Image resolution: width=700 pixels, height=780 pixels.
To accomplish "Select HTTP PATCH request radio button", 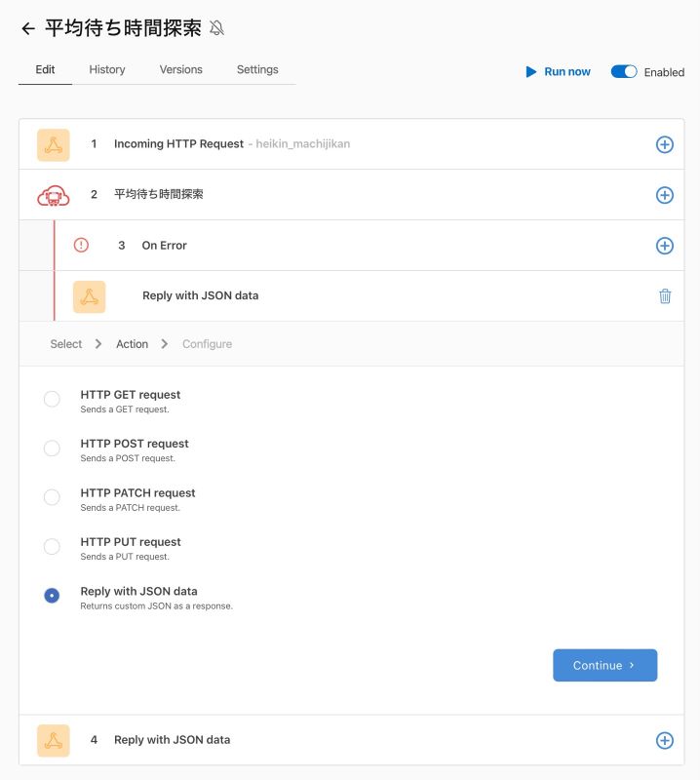I will tap(52, 497).
